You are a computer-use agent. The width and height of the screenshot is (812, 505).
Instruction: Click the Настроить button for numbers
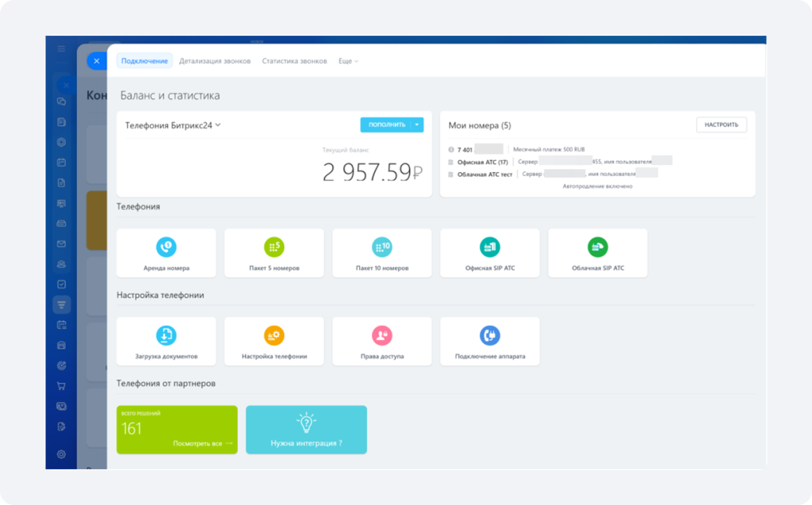pos(722,124)
